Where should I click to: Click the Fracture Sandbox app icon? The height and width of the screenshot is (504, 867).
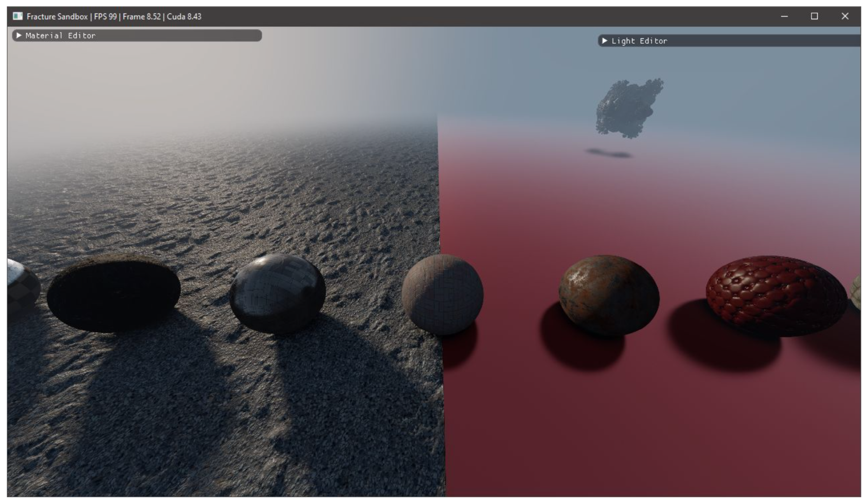(x=18, y=16)
